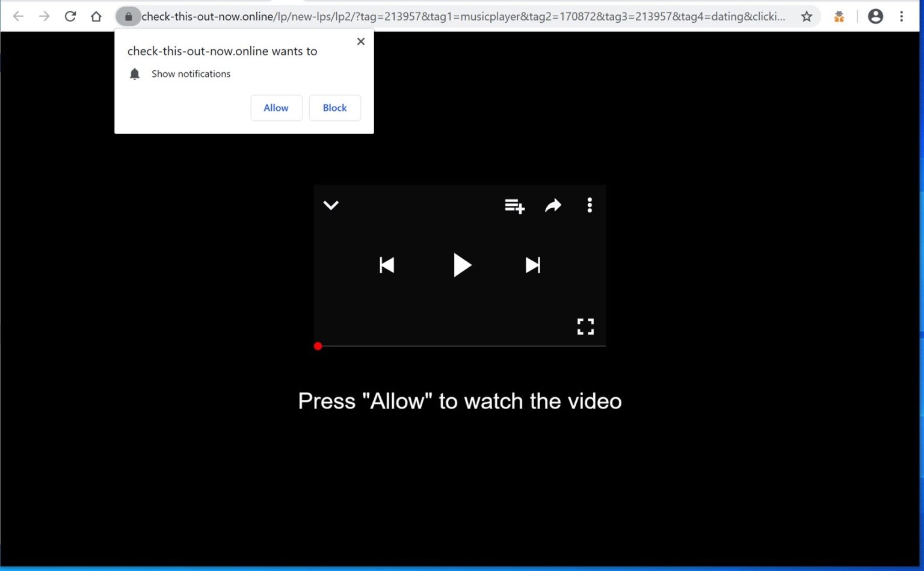Reload the current page
The height and width of the screenshot is (571, 924).
[x=70, y=16]
